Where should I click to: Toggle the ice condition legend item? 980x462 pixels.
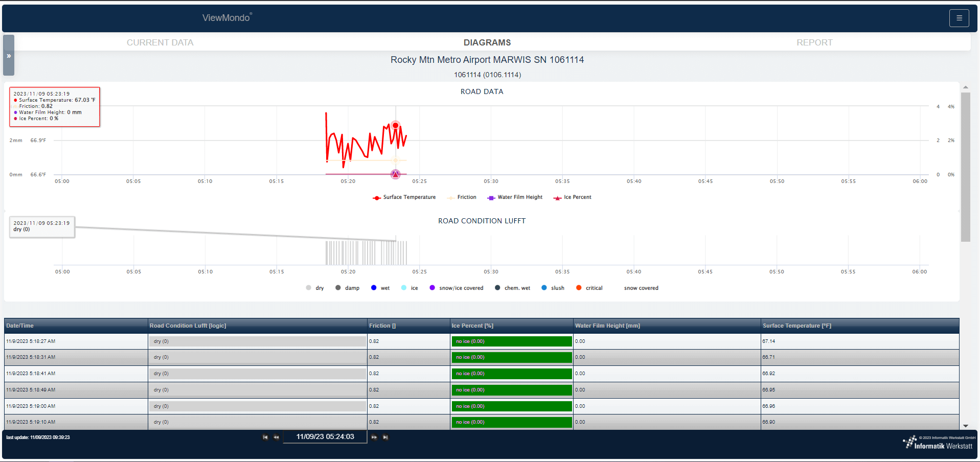click(409, 288)
